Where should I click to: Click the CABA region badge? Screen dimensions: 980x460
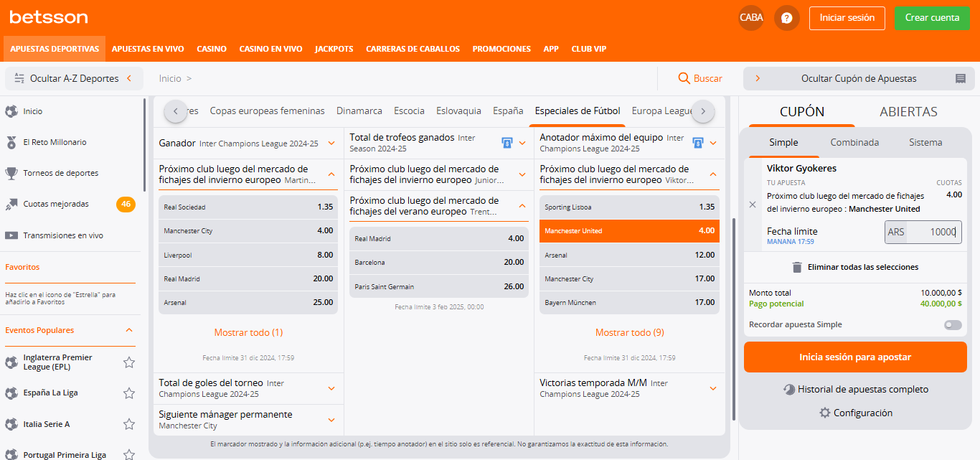[x=751, y=18]
